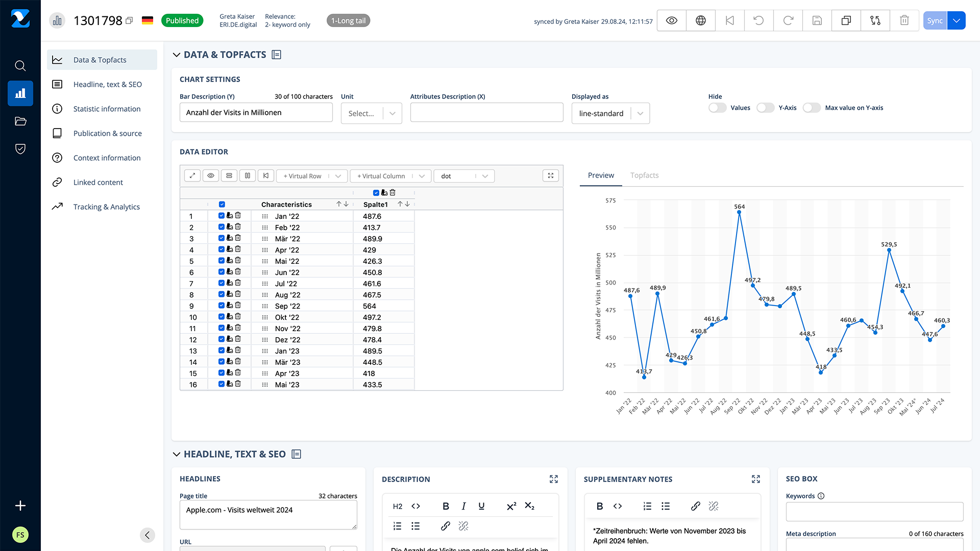Screen dimensions: 980x551
Task: Click inside the Page title input field
Action: click(268, 515)
